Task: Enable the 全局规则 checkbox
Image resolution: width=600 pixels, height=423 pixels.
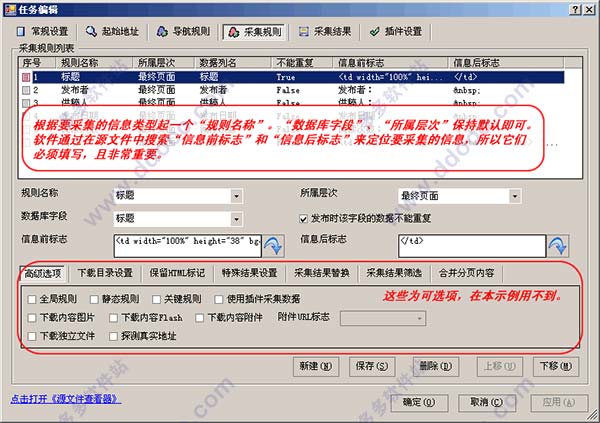Action: [x=32, y=299]
